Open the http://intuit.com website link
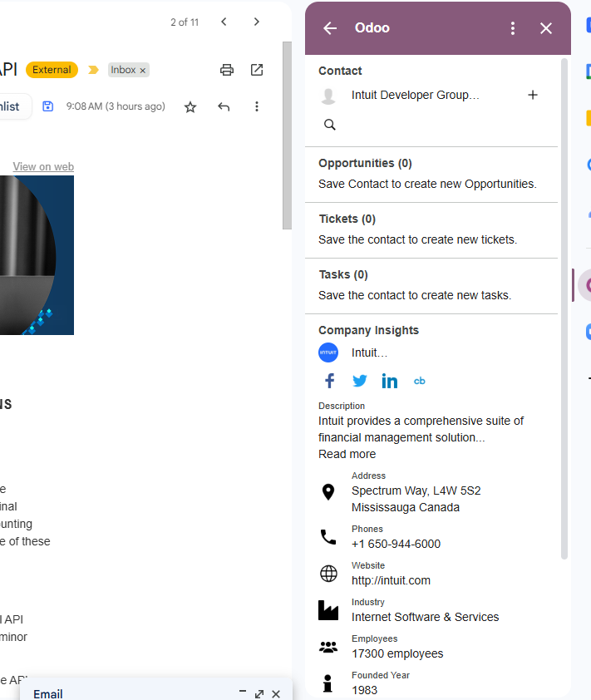 (391, 580)
